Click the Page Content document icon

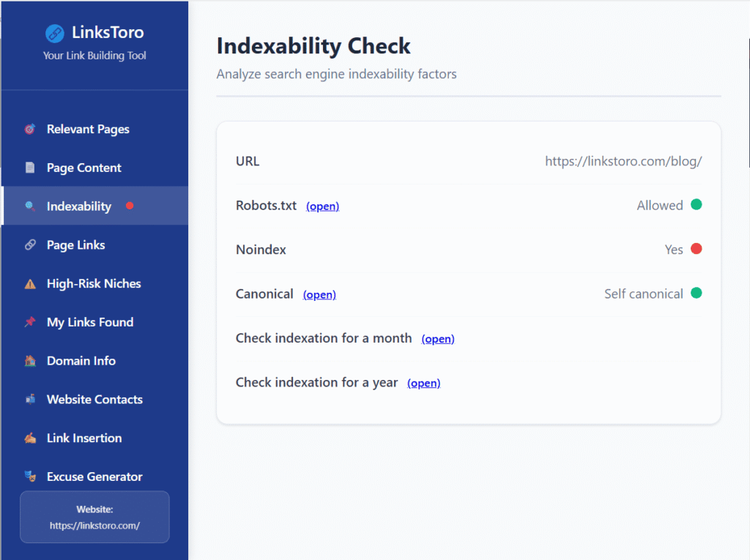30,168
